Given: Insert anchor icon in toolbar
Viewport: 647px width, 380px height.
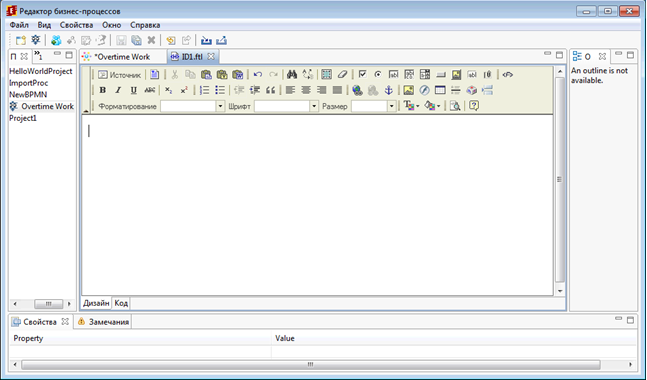Looking at the screenshot, I should [x=388, y=90].
